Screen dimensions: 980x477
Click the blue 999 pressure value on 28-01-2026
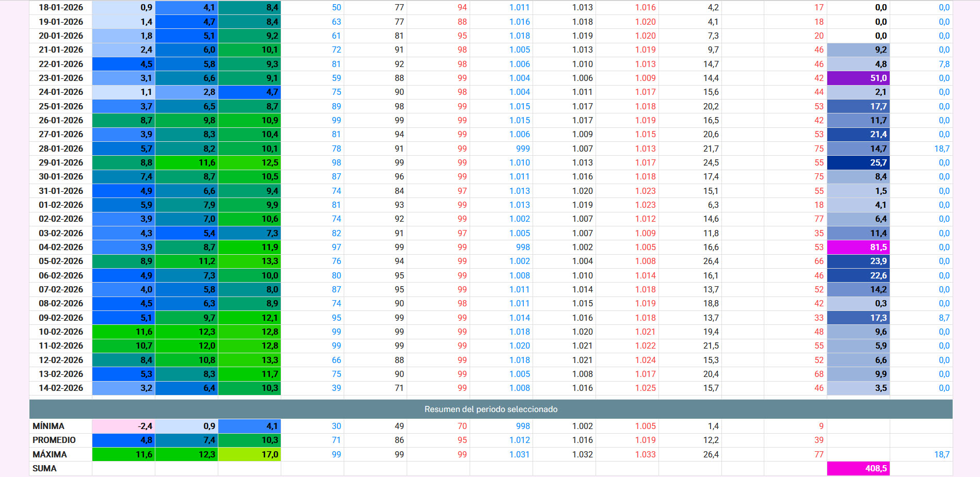[522, 149]
